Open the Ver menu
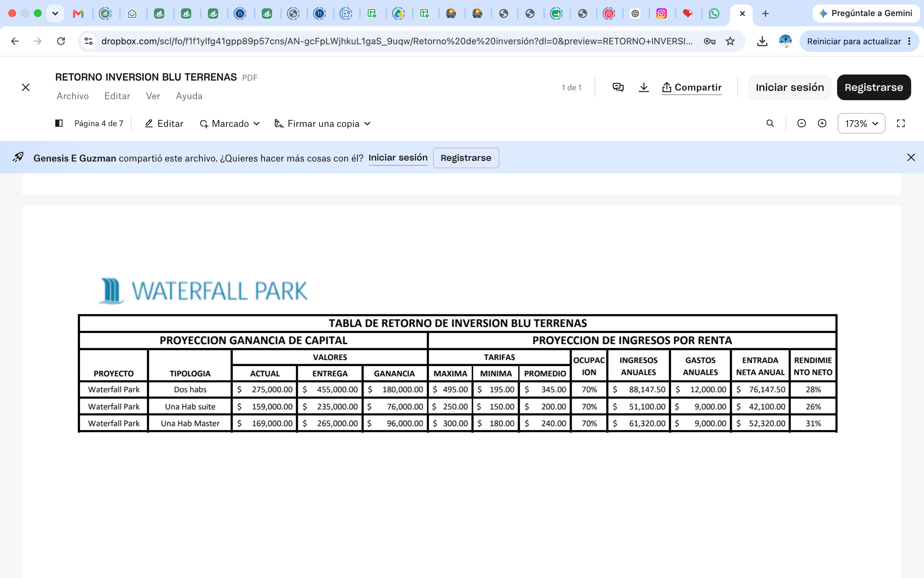This screenshot has height=578, width=924. pos(153,96)
